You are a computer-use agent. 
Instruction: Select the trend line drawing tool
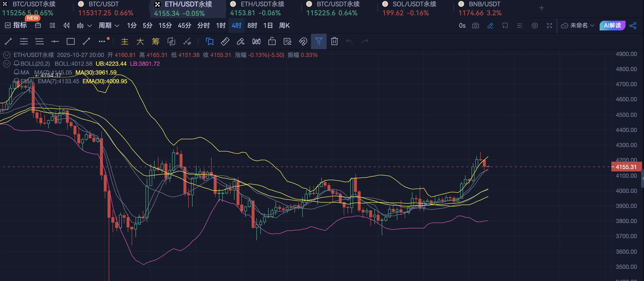pyautogui.click(x=8, y=41)
